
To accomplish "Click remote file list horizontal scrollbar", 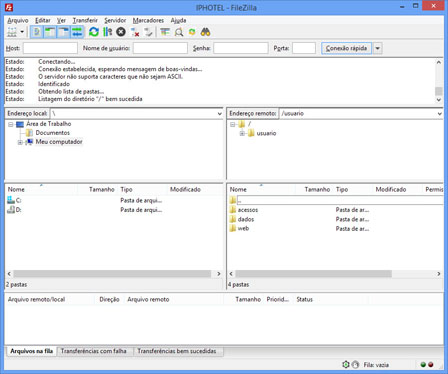I will click(313, 274).
